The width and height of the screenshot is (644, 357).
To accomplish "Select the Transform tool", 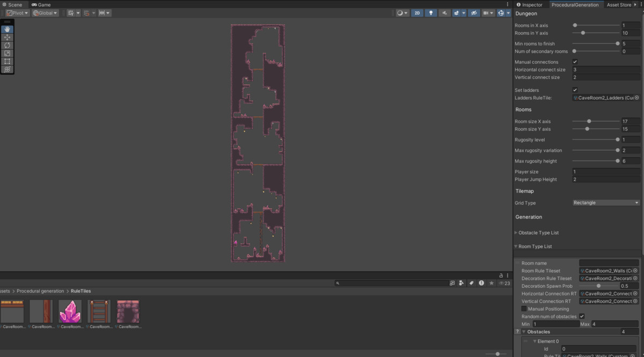I will (7, 69).
